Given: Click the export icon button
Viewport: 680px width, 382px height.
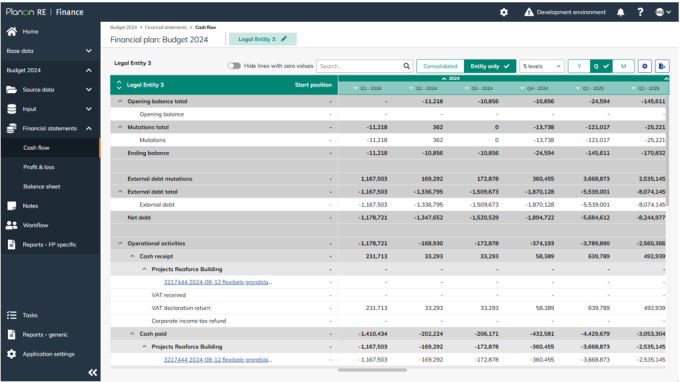Looking at the screenshot, I should [662, 66].
